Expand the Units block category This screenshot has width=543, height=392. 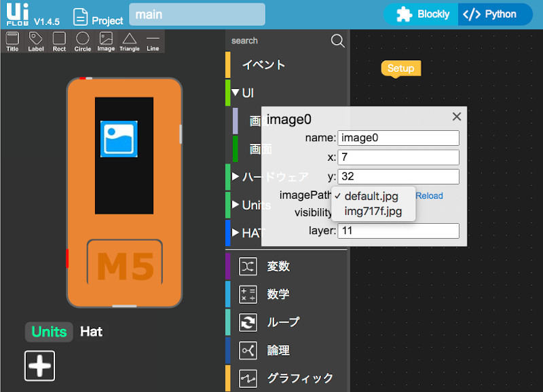(236, 205)
